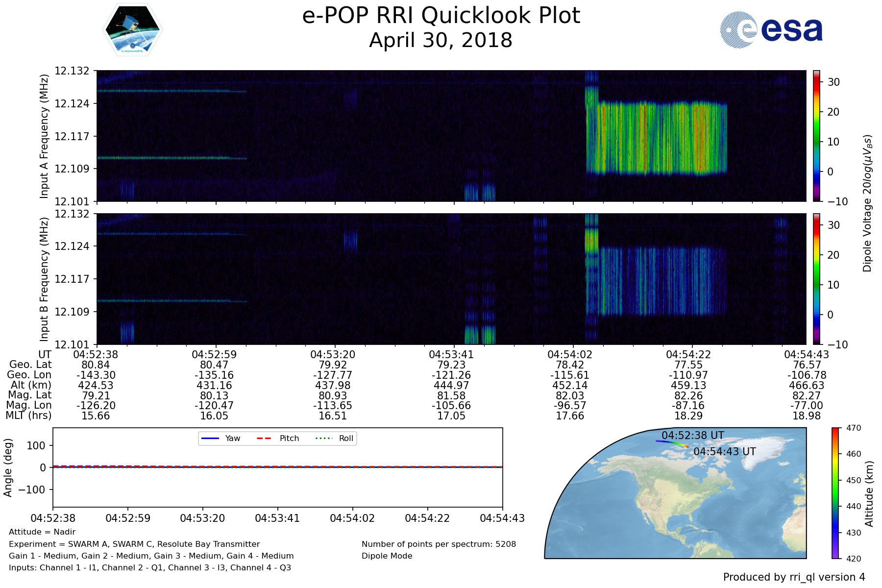Click the 04:54:02 tick label under the spectrogram

click(x=570, y=354)
